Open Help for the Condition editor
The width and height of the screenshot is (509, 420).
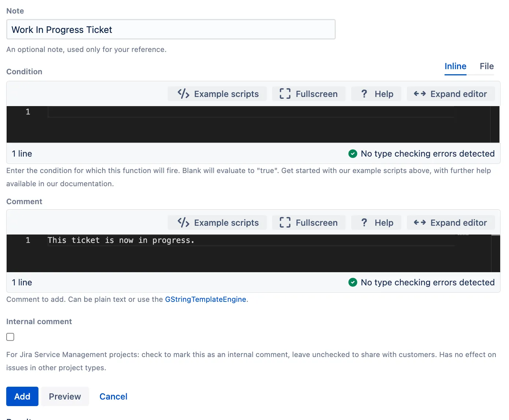click(376, 94)
